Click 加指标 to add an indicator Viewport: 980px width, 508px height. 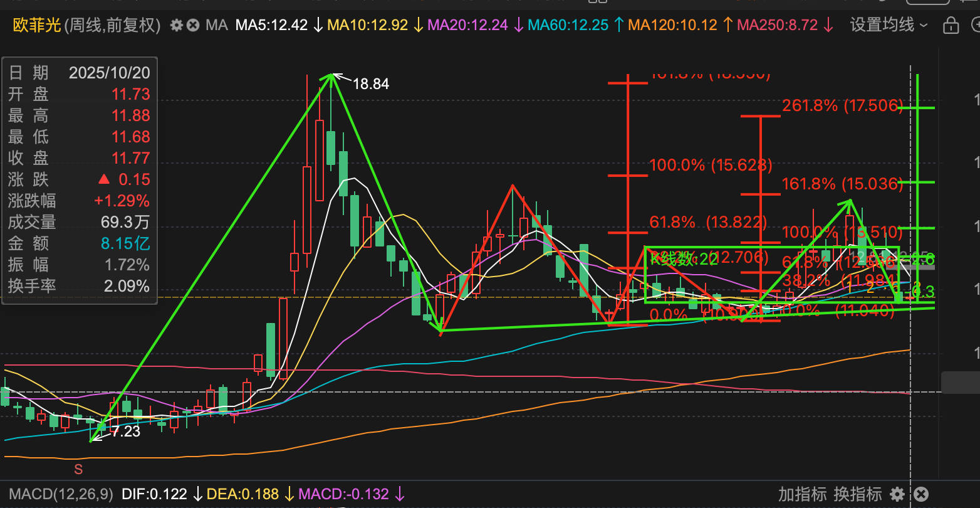click(802, 494)
